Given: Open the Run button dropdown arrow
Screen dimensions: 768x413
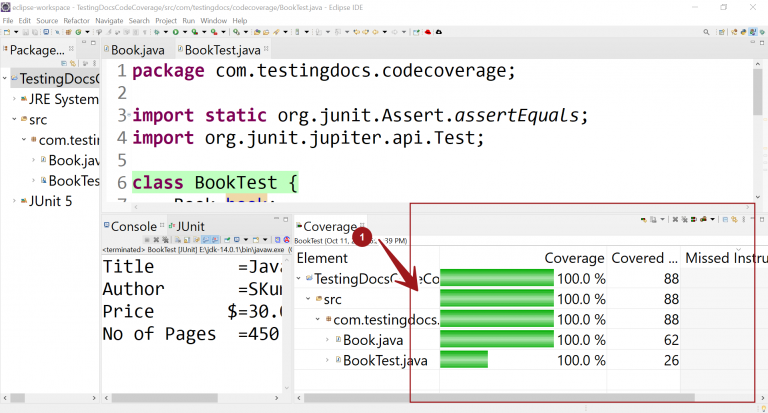Looking at the screenshot, I should (x=185, y=32).
